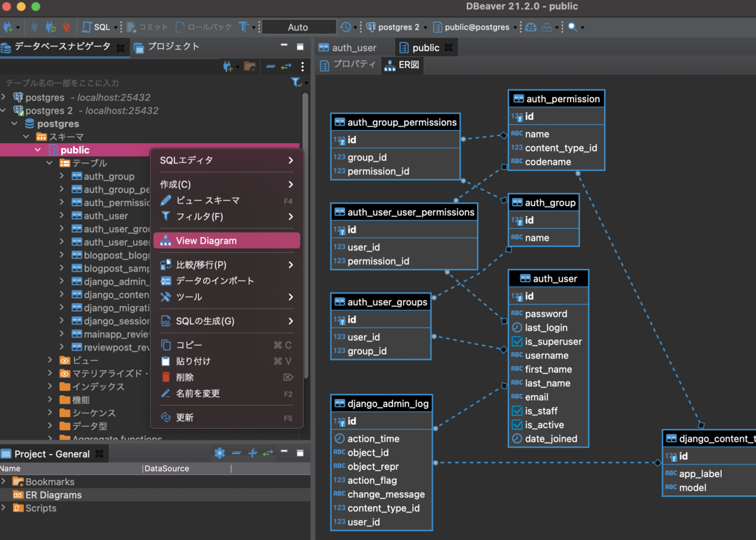Click the codename column in auth_permission

click(x=548, y=162)
